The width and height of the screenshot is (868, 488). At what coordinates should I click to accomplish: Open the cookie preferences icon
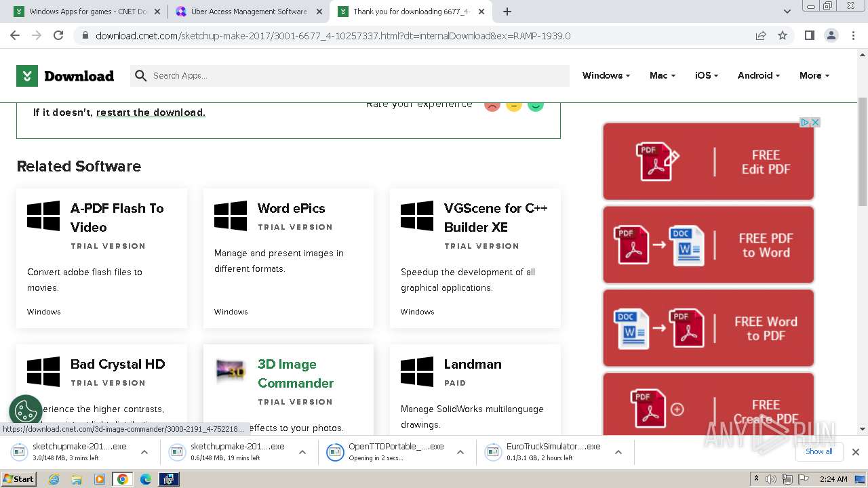coord(26,411)
